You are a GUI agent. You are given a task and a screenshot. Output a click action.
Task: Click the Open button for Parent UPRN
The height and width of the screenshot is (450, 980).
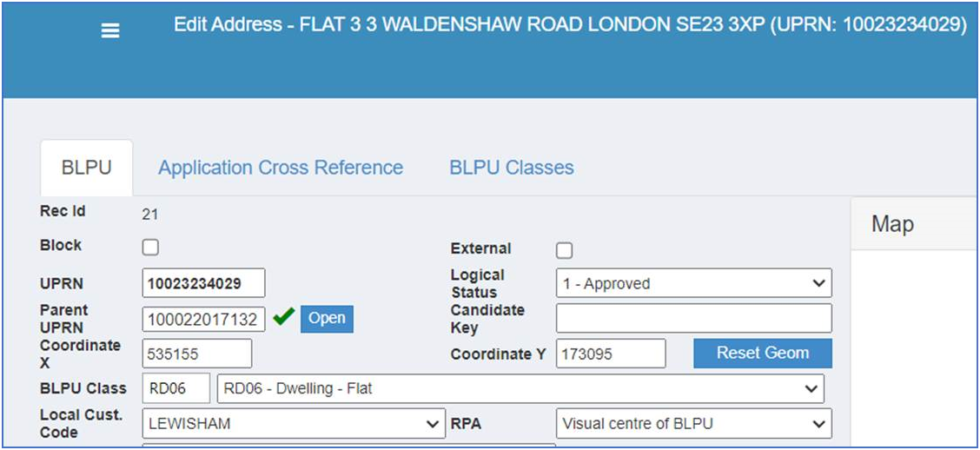(x=327, y=319)
